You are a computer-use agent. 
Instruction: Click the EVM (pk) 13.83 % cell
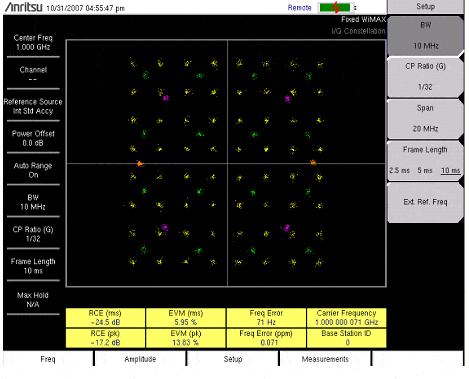pos(186,338)
